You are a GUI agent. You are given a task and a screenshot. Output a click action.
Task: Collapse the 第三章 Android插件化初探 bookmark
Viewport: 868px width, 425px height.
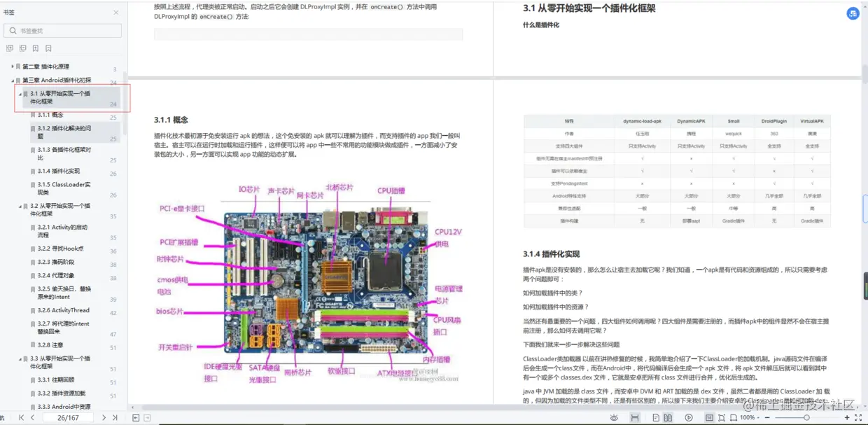[12, 80]
